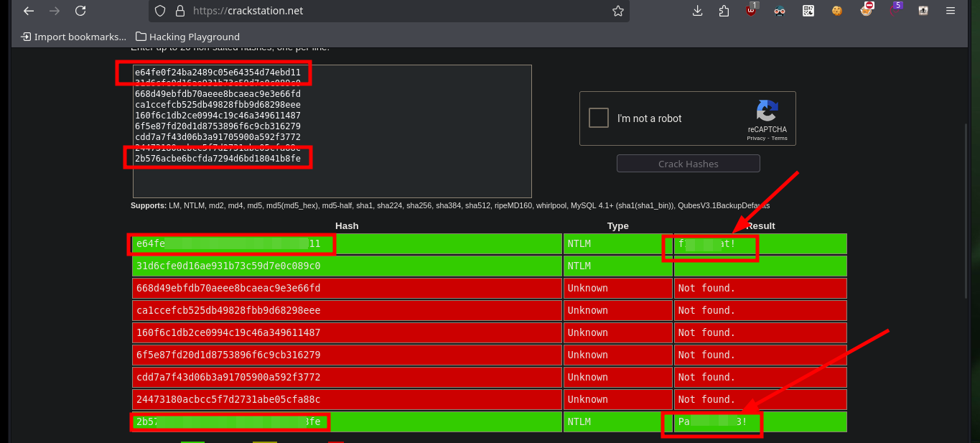Click Unknown type for the 668d49eb hash
This screenshot has height=443, width=980.
(587, 288)
